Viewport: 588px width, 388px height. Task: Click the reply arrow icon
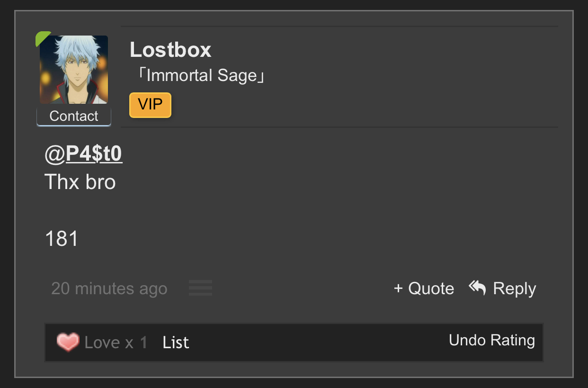[477, 288]
